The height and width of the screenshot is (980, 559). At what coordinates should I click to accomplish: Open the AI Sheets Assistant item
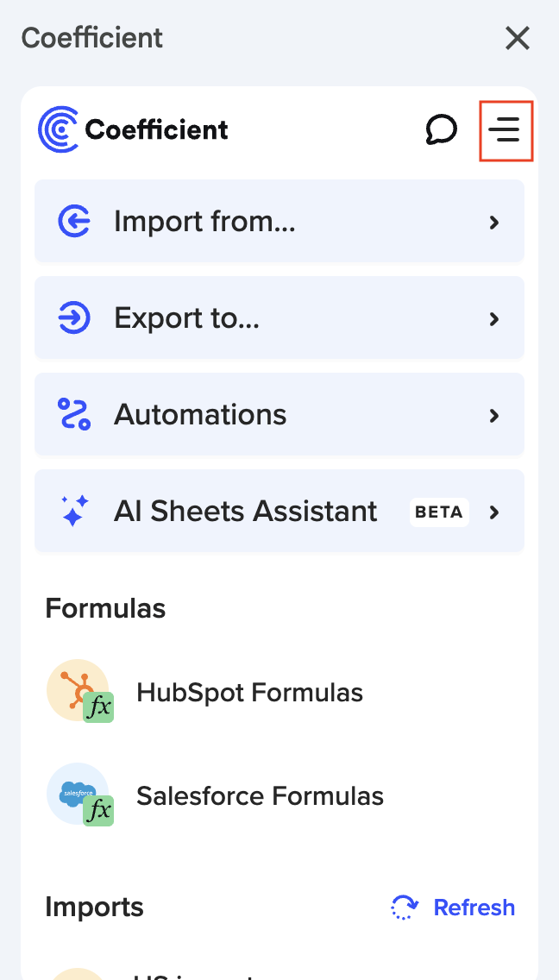pos(246,512)
